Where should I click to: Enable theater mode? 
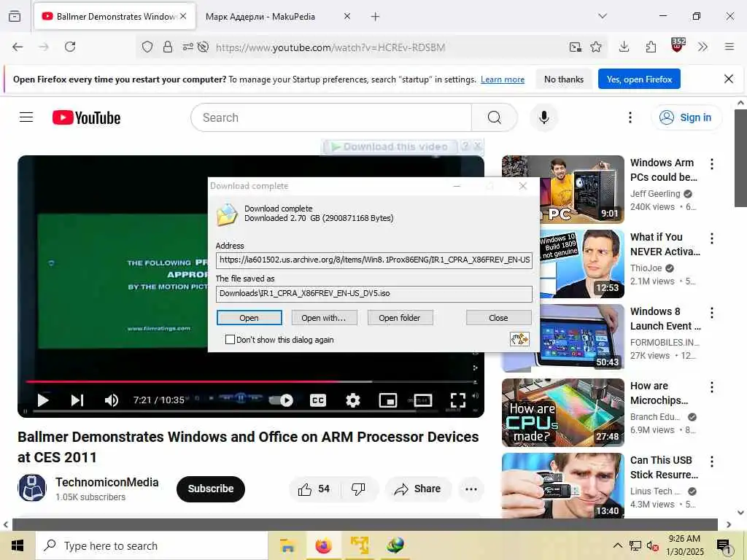click(x=423, y=400)
